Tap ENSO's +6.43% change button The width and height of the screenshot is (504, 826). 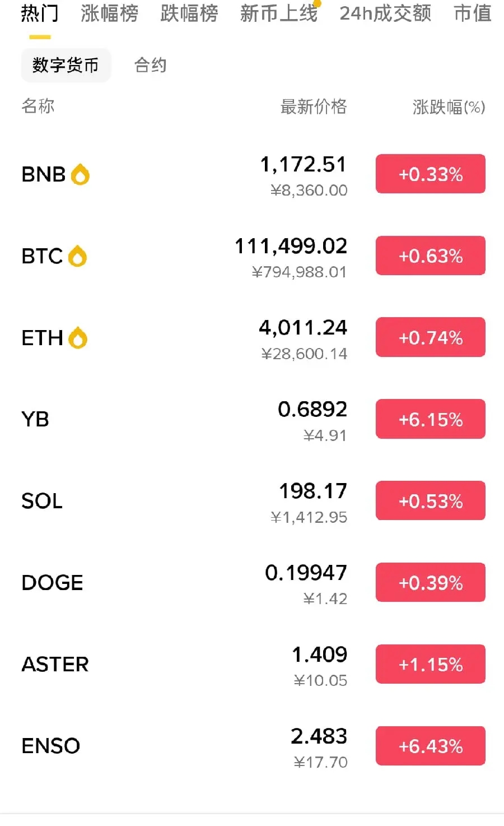[430, 746]
